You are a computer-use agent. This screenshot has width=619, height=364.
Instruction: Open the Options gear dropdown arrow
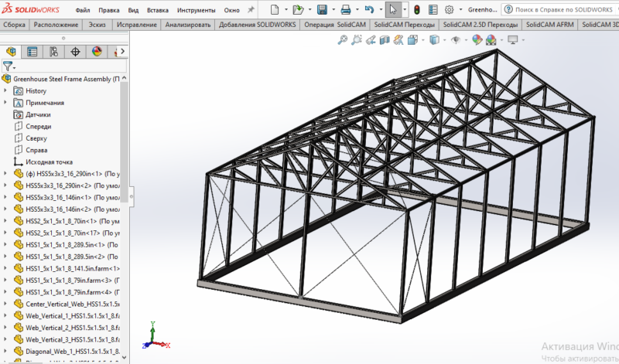pos(460,9)
